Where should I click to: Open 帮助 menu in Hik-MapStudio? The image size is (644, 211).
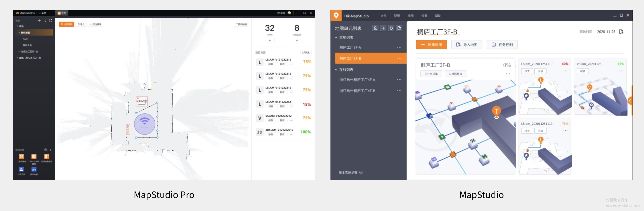point(438,16)
